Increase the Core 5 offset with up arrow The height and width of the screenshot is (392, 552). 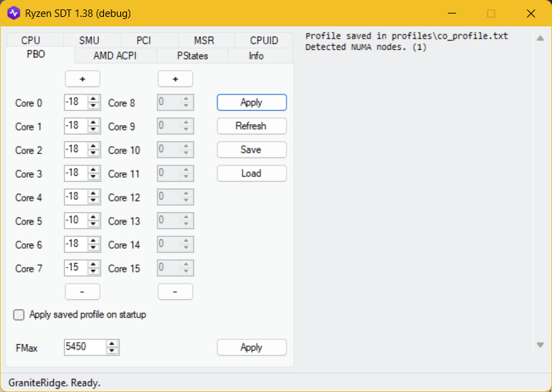point(93,217)
